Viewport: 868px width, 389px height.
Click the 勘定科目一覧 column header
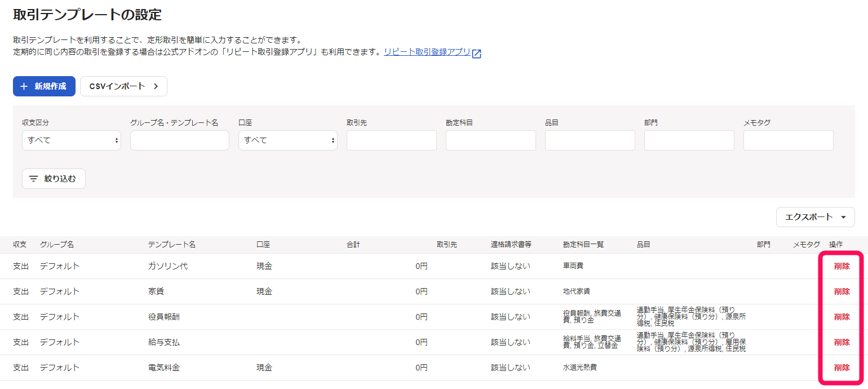583,245
